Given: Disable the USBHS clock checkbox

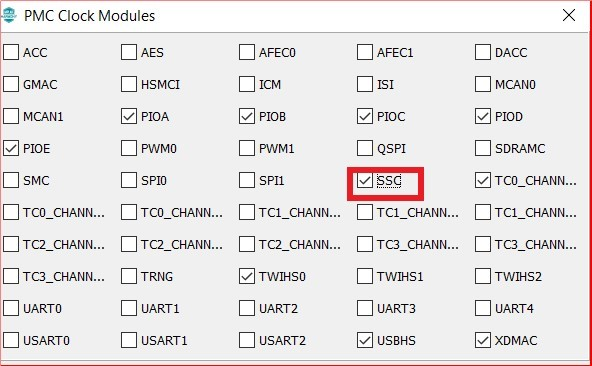Looking at the screenshot, I should [365, 340].
